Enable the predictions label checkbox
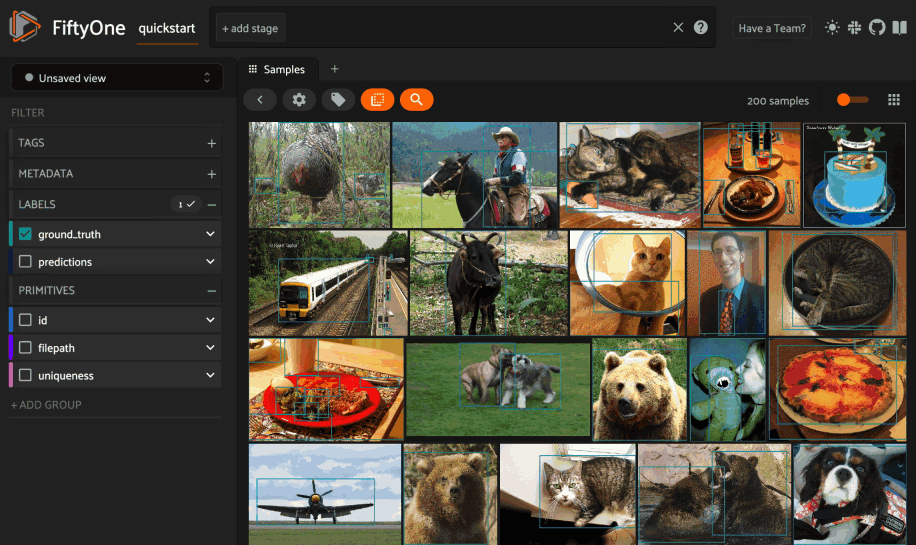The image size is (916, 545). pyautogui.click(x=26, y=262)
